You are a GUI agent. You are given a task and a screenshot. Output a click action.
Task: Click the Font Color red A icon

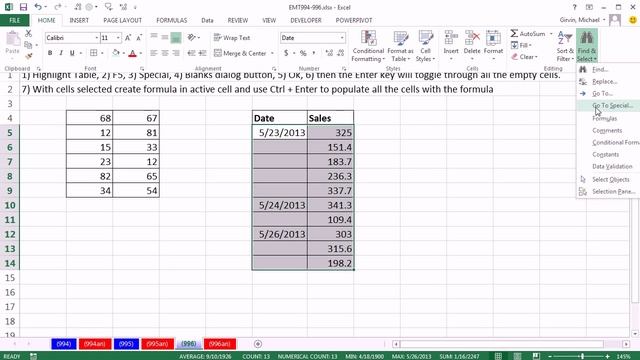(132, 53)
